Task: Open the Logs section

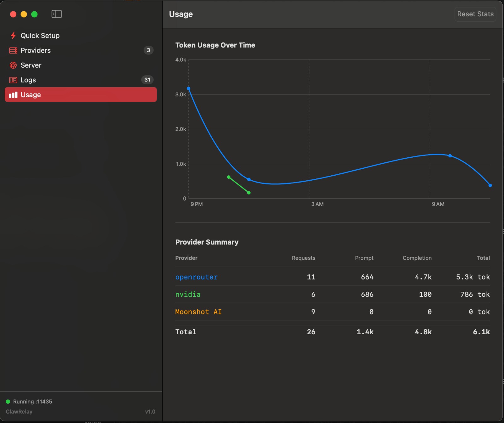Action: coord(81,80)
